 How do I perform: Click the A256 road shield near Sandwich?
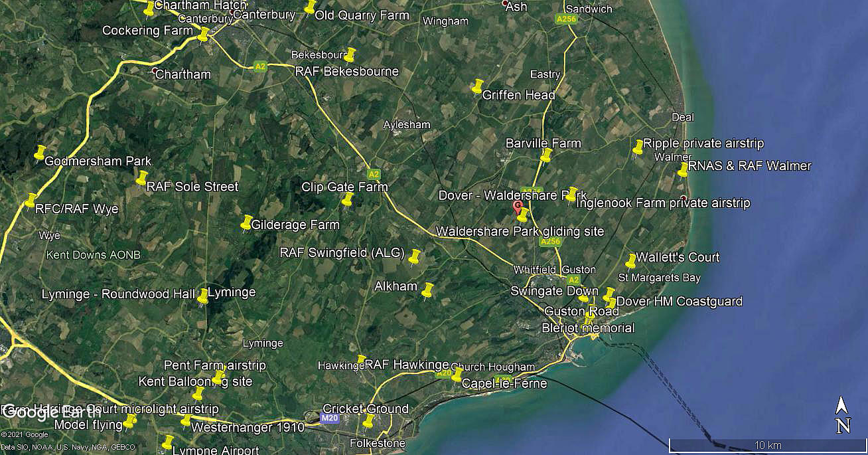point(566,19)
